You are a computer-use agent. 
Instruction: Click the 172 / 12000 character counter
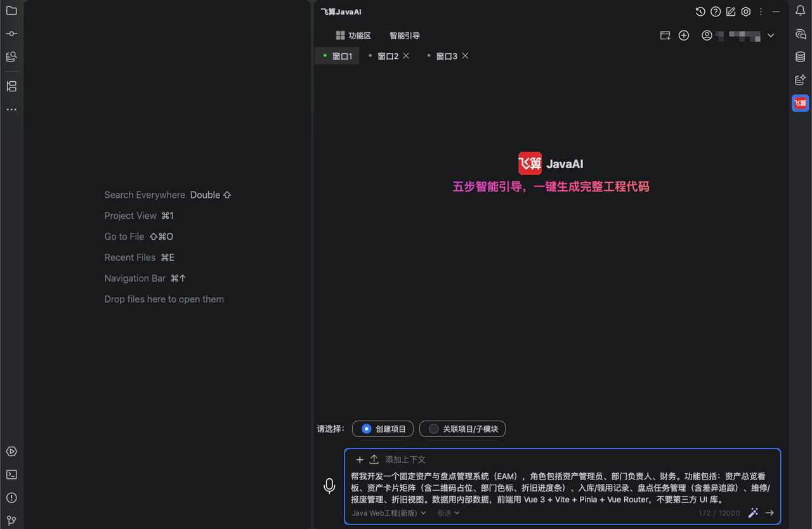pyautogui.click(x=719, y=513)
